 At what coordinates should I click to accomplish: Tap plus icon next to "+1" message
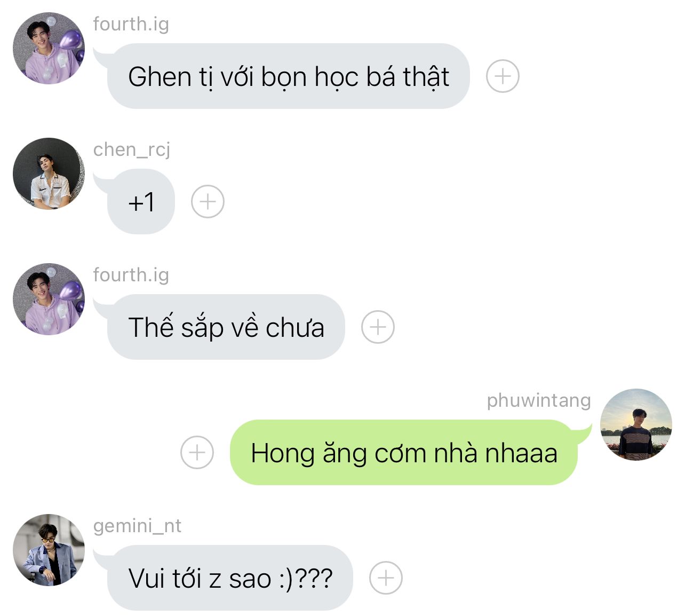coord(208,202)
